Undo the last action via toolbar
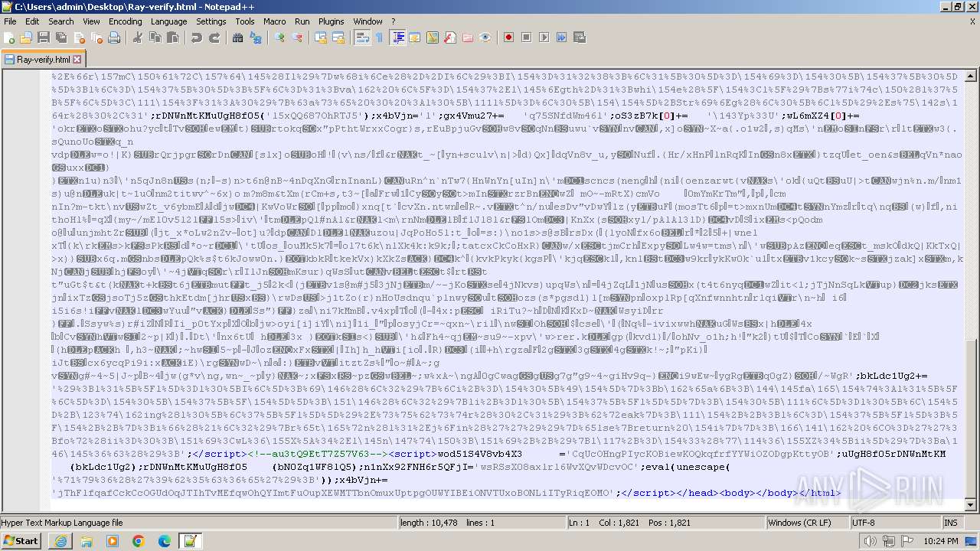 tap(196, 37)
